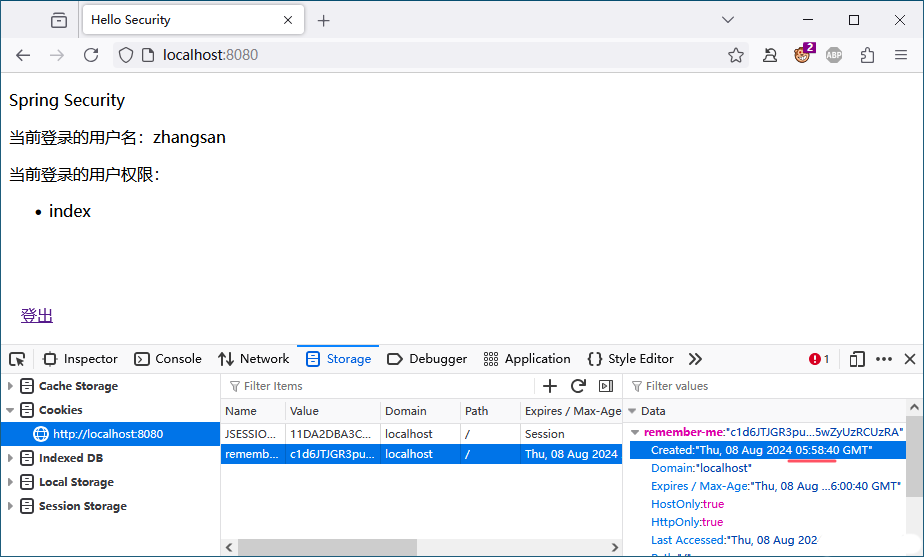Click the forward navigation arrow

point(57,55)
